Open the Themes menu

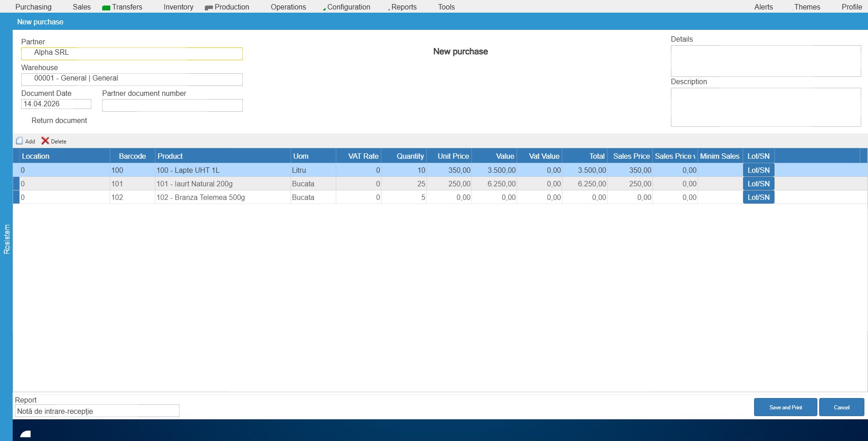[807, 7]
